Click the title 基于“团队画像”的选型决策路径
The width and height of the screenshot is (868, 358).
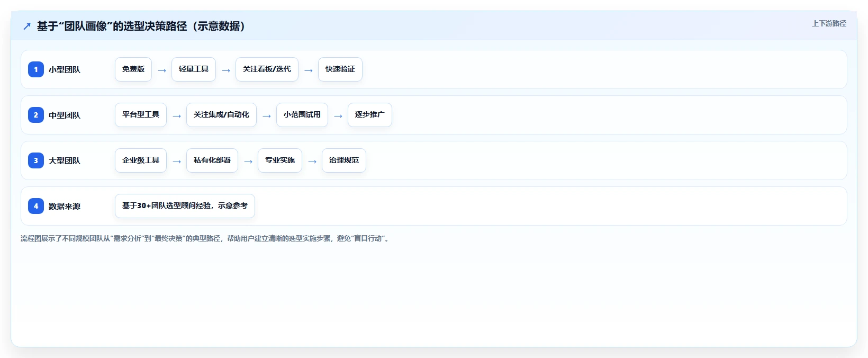(141, 26)
